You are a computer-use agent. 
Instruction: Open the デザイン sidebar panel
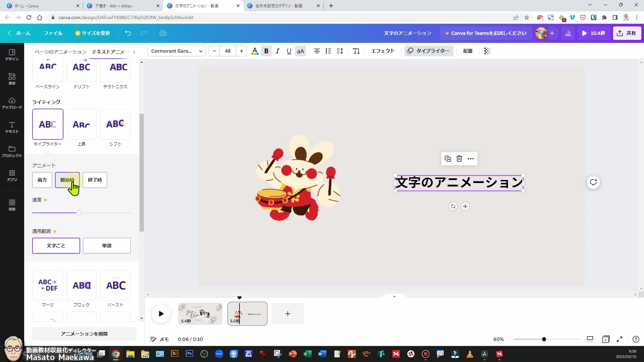pyautogui.click(x=12, y=55)
